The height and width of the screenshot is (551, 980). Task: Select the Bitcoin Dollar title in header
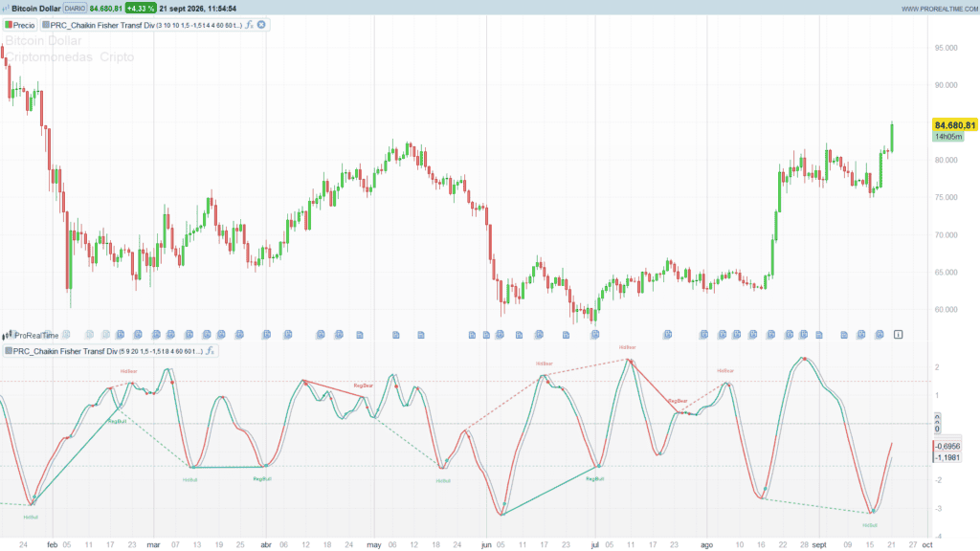pyautogui.click(x=36, y=9)
